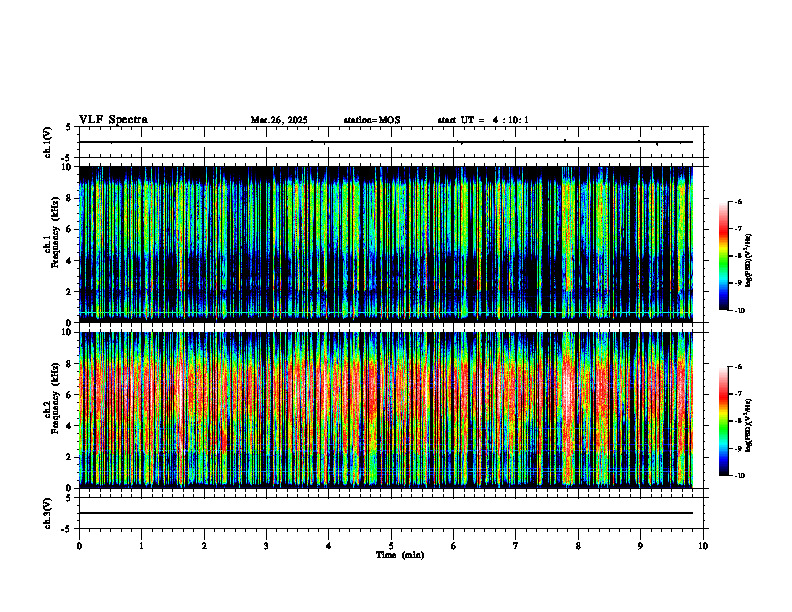Click the ch.2 spectrogram color scale bar

(x=723, y=421)
